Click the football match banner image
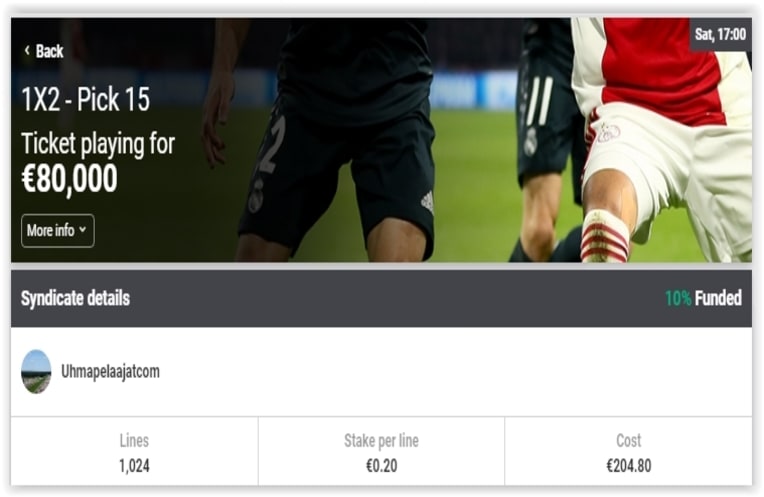 (x=382, y=140)
